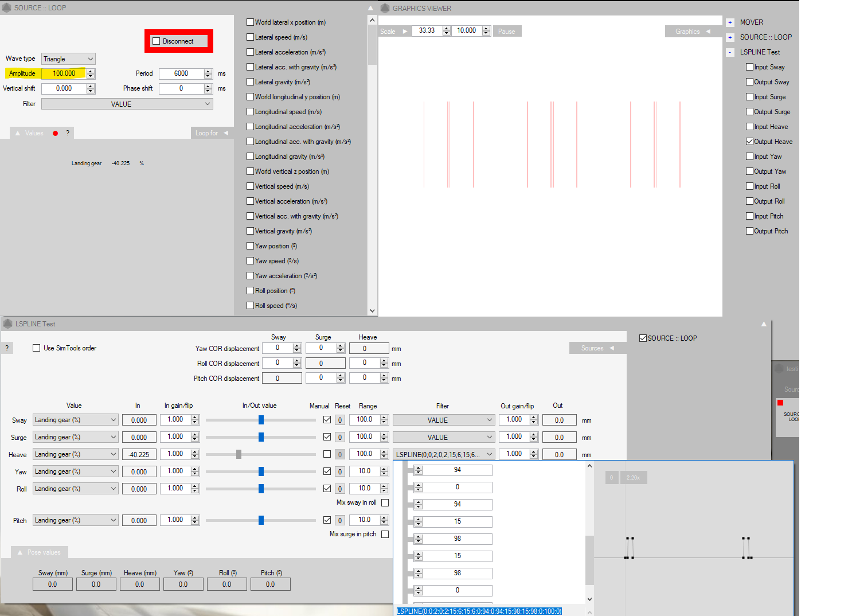Enable the Disconnect checkbox
The image size is (852, 616).
tap(157, 41)
